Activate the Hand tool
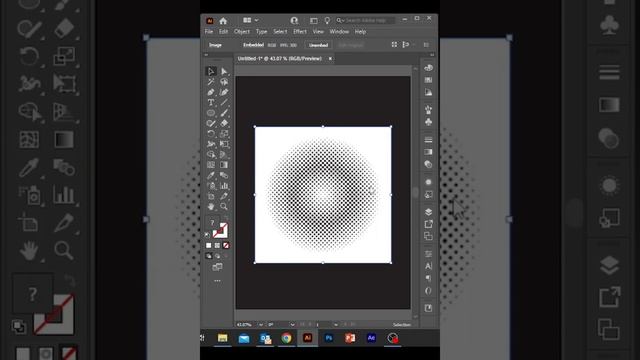This screenshot has width=640, height=360. [x=211, y=207]
